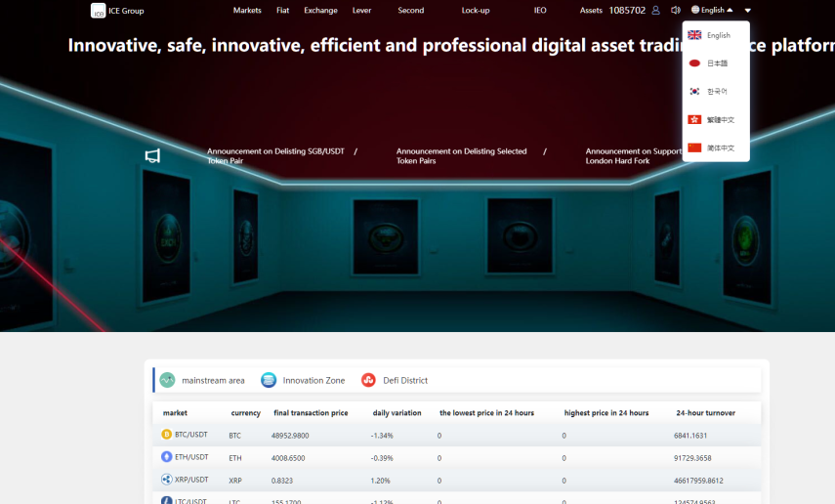Screen dimensions: 835x504
Task: Collapse the English language dropdown
Action: (712, 11)
